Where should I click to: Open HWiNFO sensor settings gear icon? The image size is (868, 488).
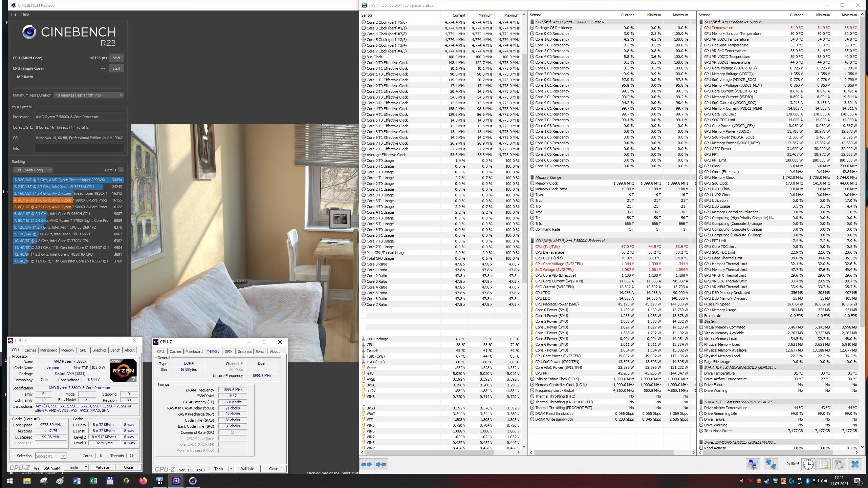[839, 464]
